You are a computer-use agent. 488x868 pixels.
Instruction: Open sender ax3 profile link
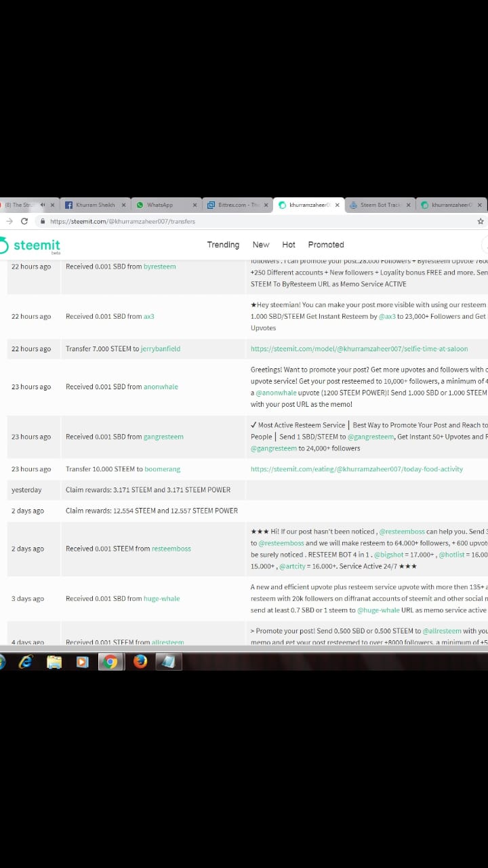pos(149,316)
